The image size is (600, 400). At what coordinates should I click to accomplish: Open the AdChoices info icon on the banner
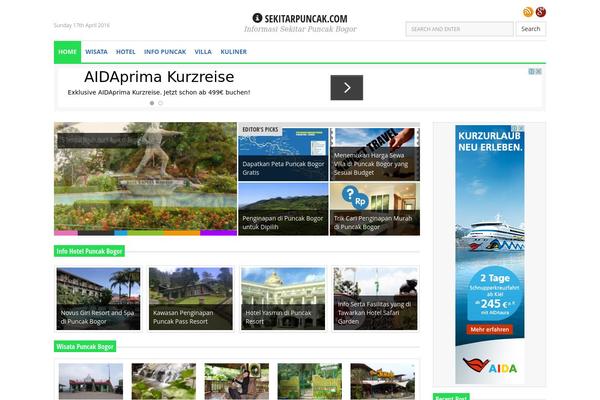[532, 72]
